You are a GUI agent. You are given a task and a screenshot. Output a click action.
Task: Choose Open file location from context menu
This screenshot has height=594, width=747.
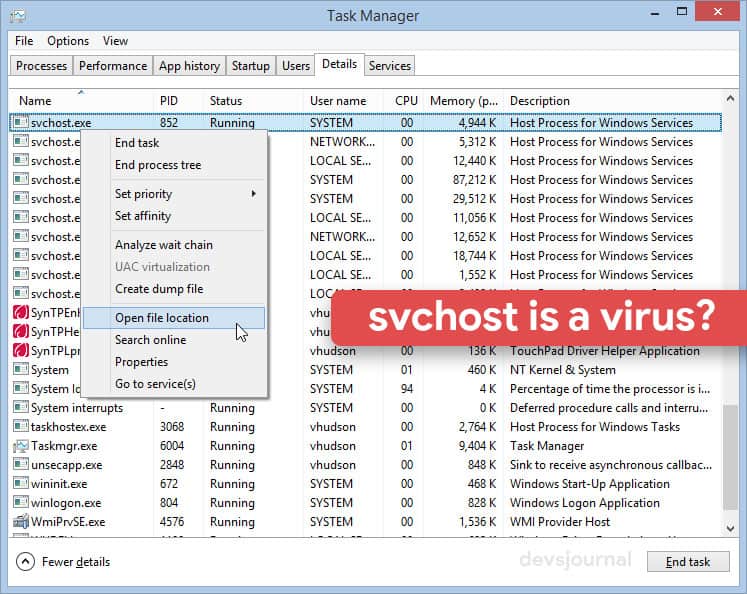pos(162,318)
